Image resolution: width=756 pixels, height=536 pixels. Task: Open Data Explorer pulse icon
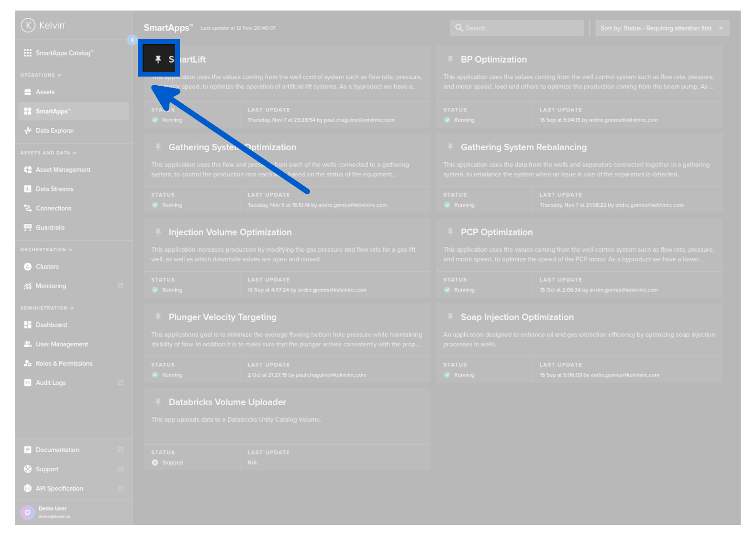tap(28, 131)
